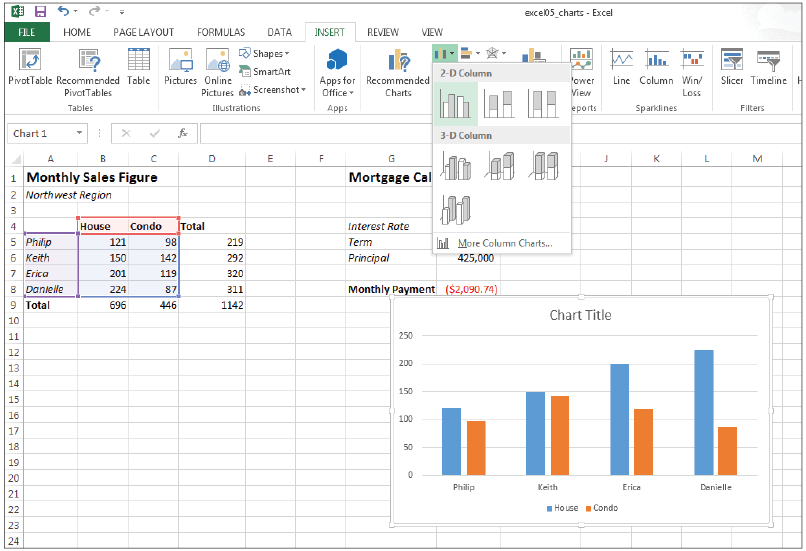This screenshot has width=806, height=551.
Task: Select the 2-D Clustered Column chart
Action: click(x=455, y=104)
